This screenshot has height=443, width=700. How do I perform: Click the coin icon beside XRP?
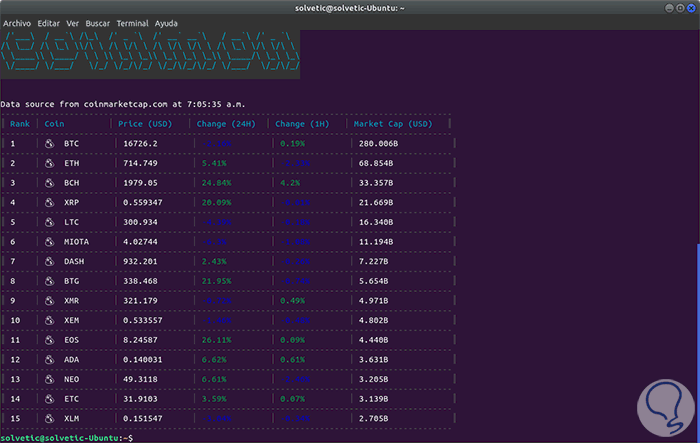pos(49,202)
